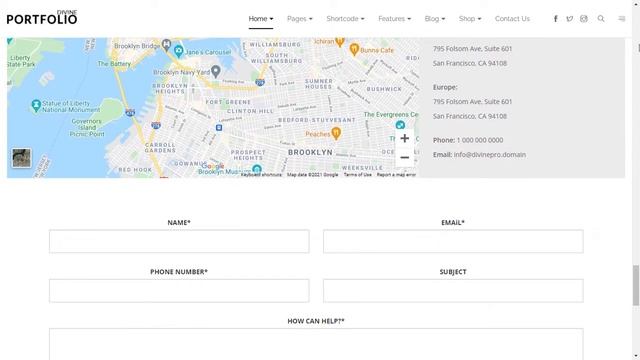Image resolution: width=640 pixels, height=360 pixels.
Task: Select the Brooklyn Museum map marker
Action: point(257,169)
